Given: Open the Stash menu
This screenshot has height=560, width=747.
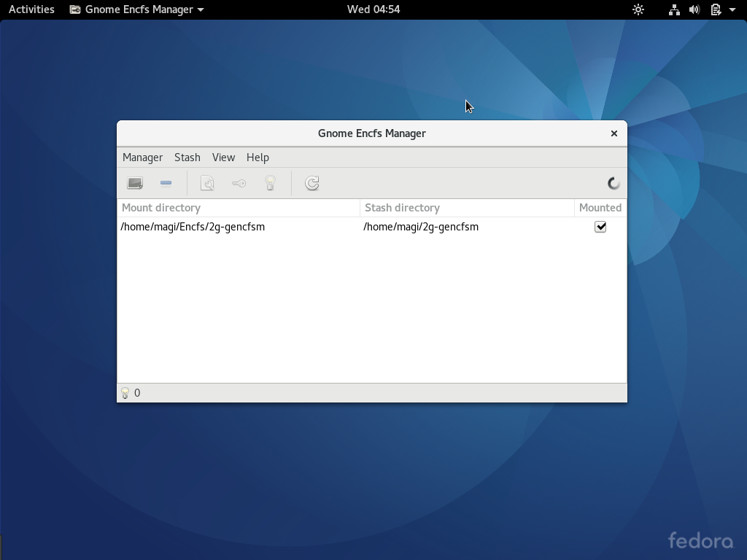Looking at the screenshot, I should point(187,157).
